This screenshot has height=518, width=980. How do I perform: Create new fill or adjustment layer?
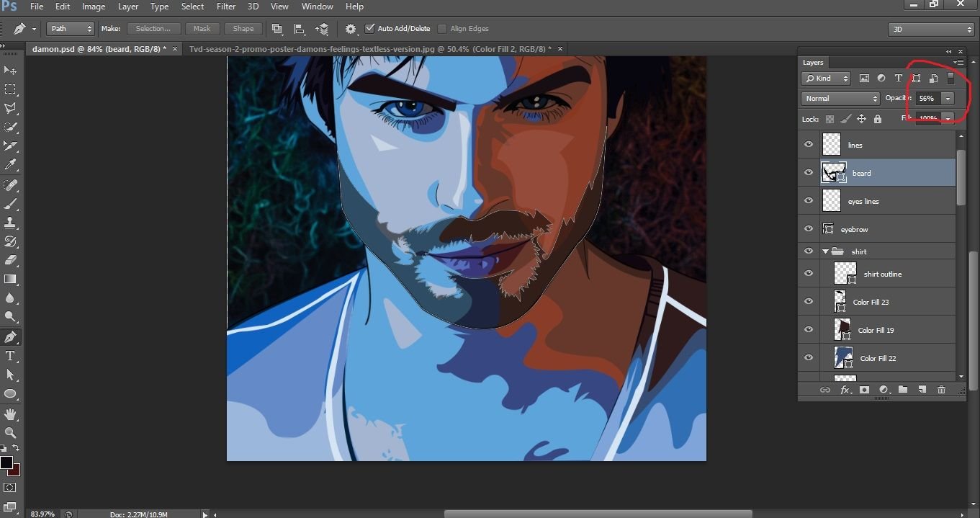pyautogui.click(x=884, y=390)
